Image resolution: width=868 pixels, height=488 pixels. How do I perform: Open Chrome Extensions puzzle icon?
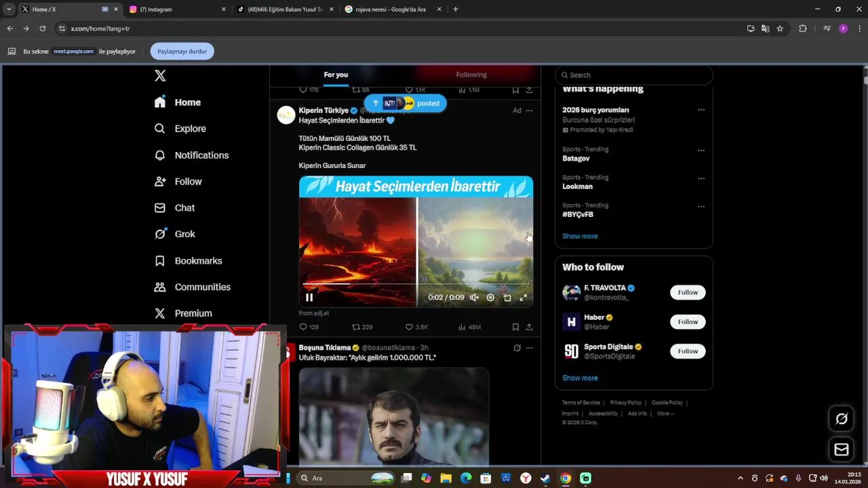point(803,28)
